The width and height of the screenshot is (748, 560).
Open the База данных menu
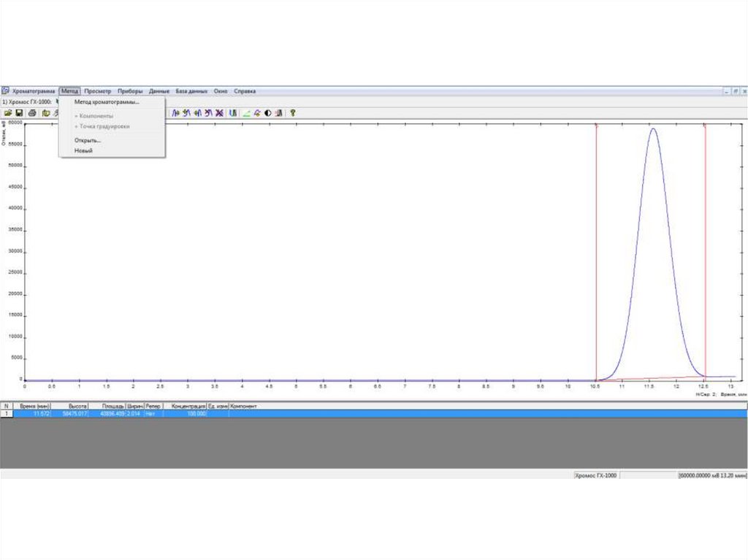pos(191,91)
